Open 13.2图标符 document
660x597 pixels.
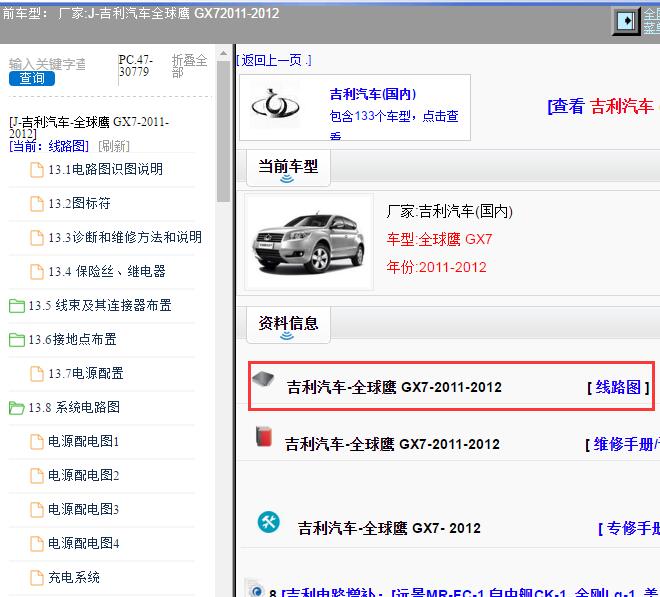pyautogui.click(x=79, y=203)
